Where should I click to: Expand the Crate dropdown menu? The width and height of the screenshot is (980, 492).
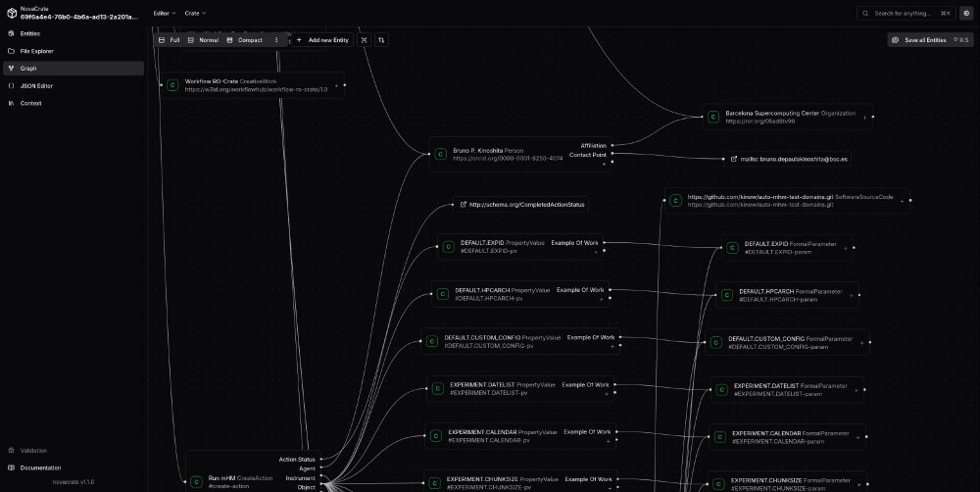tap(195, 13)
